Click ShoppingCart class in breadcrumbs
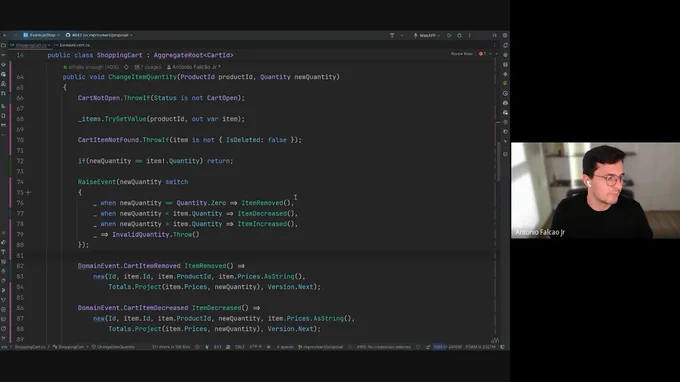 tap(69, 347)
